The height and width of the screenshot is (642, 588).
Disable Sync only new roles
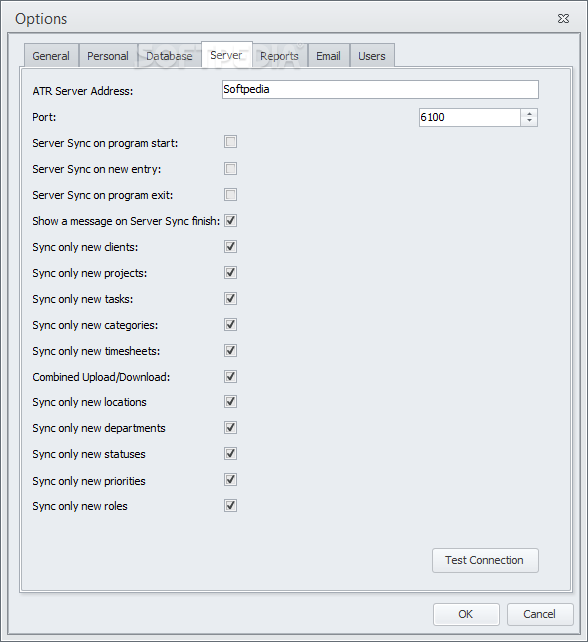231,505
